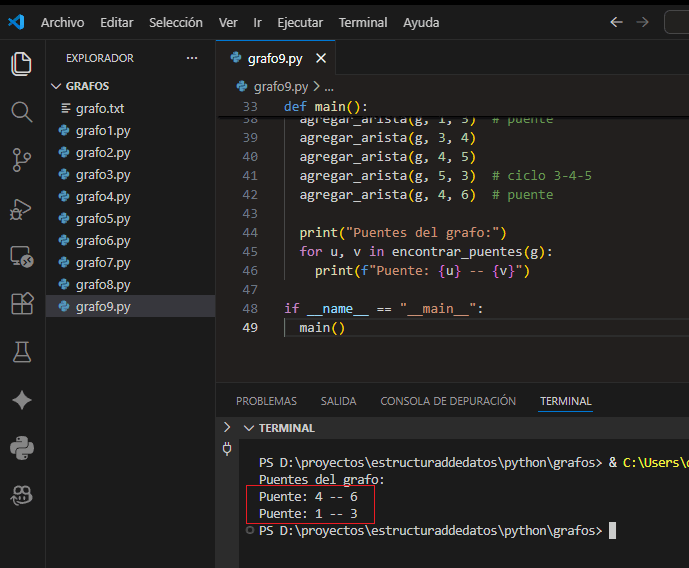Open grafo5.py from the file list
This screenshot has height=568, width=689.
coord(103,219)
